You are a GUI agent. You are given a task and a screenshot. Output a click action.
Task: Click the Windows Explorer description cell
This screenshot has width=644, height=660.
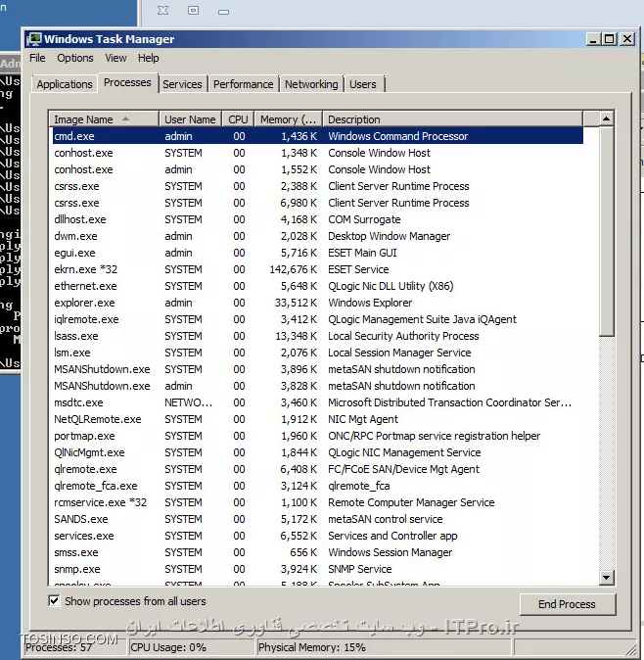point(370,303)
